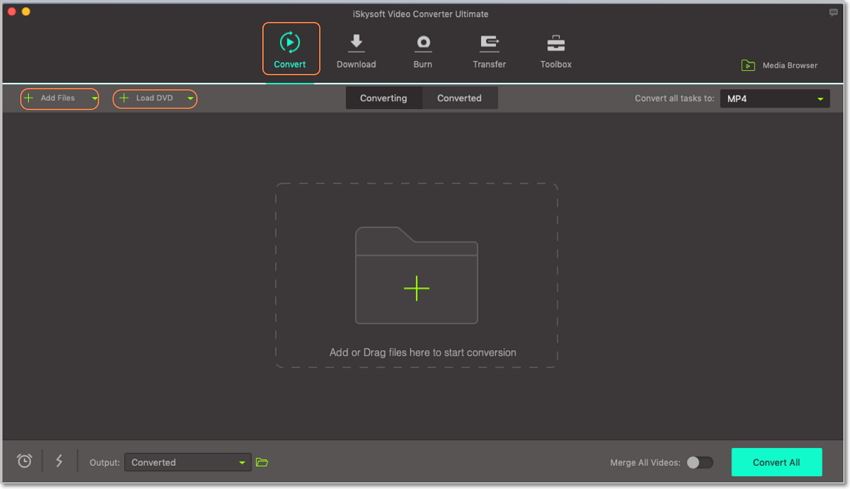The image size is (850, 489).
Task: Open the Download section icon
Action: tap(356, 51)
